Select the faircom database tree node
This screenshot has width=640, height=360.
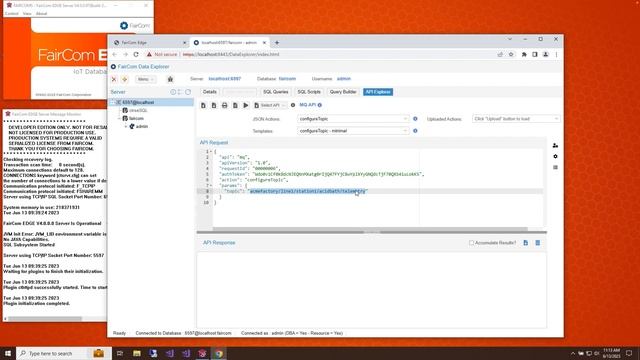(x=136, y=118)
